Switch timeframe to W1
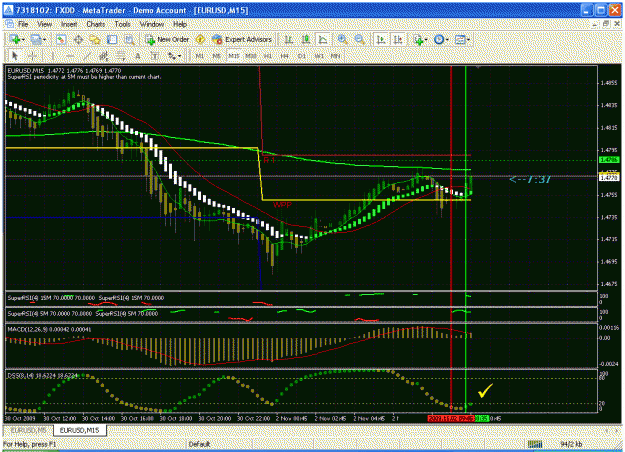 coord(319,56)
